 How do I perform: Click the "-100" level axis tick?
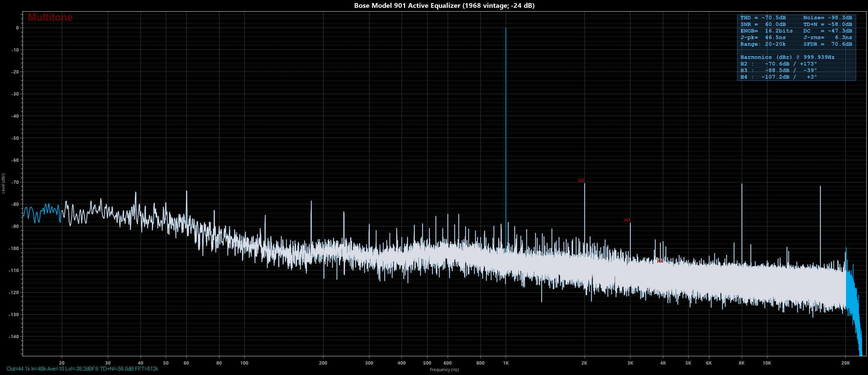pos(14,249)
